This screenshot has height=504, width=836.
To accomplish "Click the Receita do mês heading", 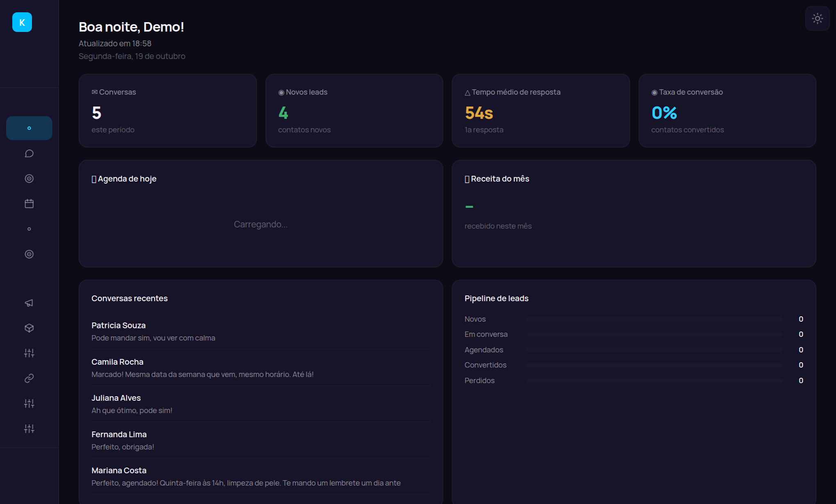I will coord(497,179).
